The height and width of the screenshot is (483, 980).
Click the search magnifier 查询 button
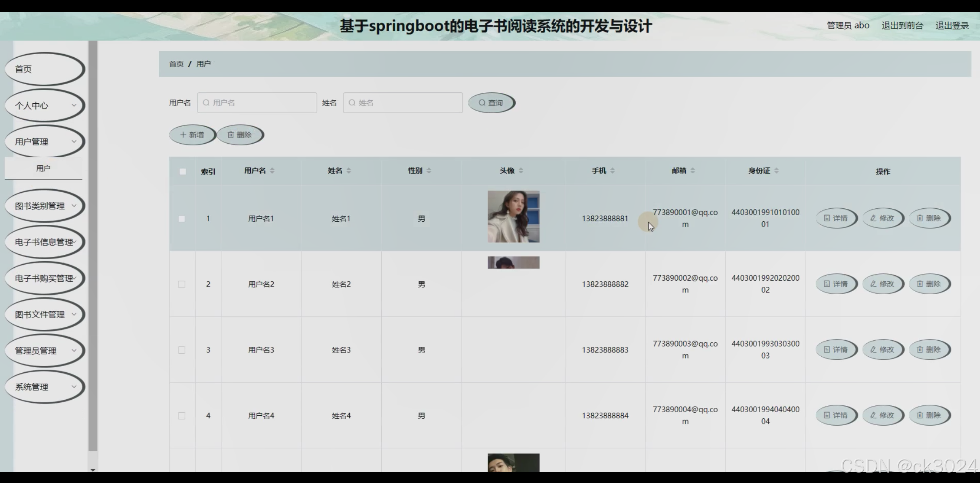pos(491,103)
